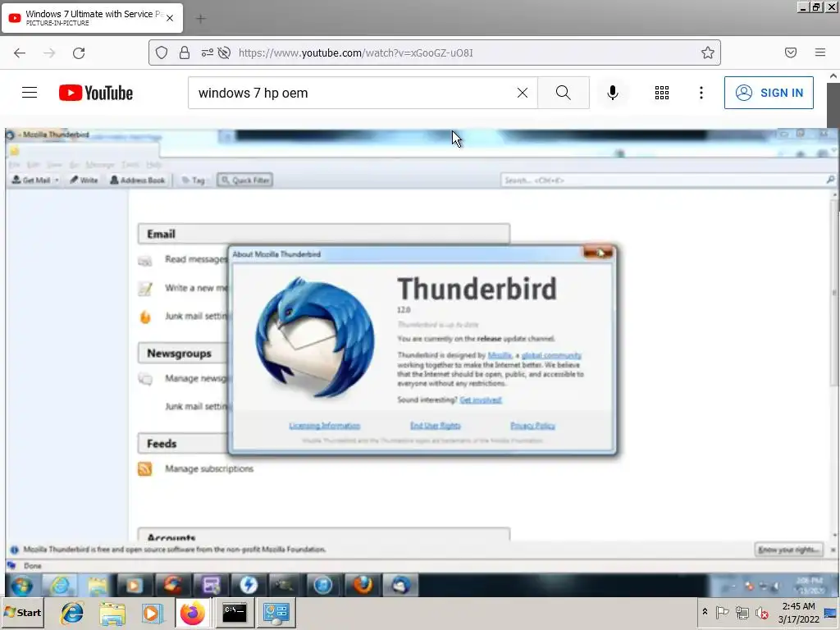The image size is (840, 630).
Task: Open a new Firefox tab
Action: tap(201, 19)
